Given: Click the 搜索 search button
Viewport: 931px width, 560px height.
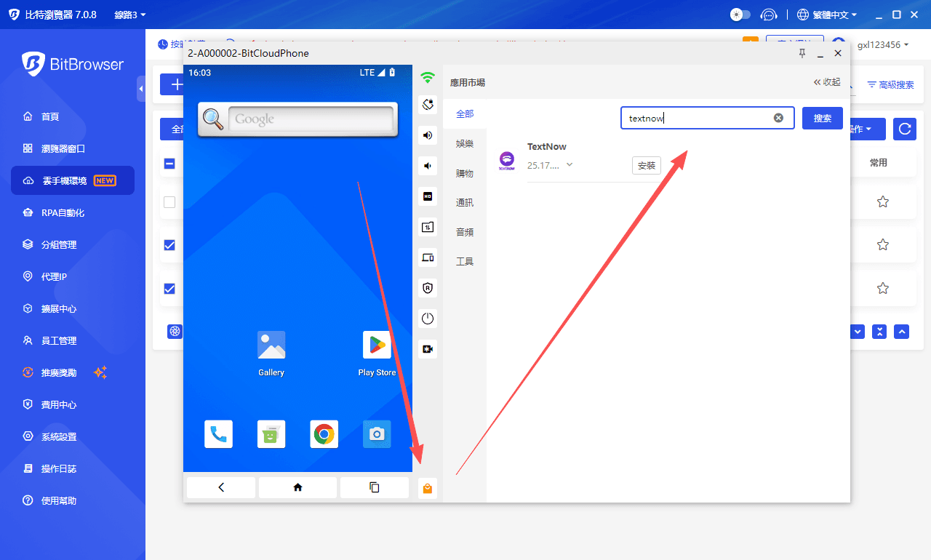Looking at the screenshot, I should pyautogui.click(x=822, y=118).
